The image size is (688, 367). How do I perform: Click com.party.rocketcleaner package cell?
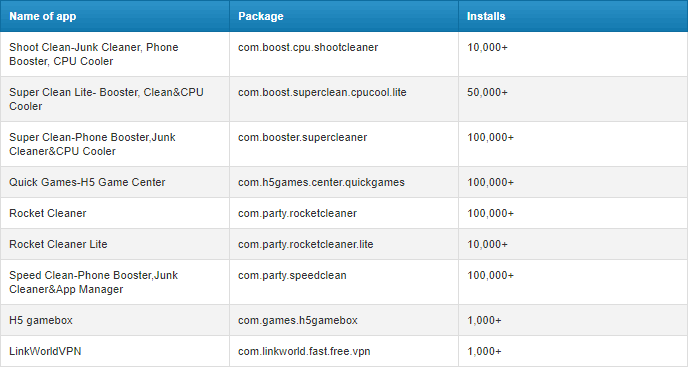pos(344,213)
